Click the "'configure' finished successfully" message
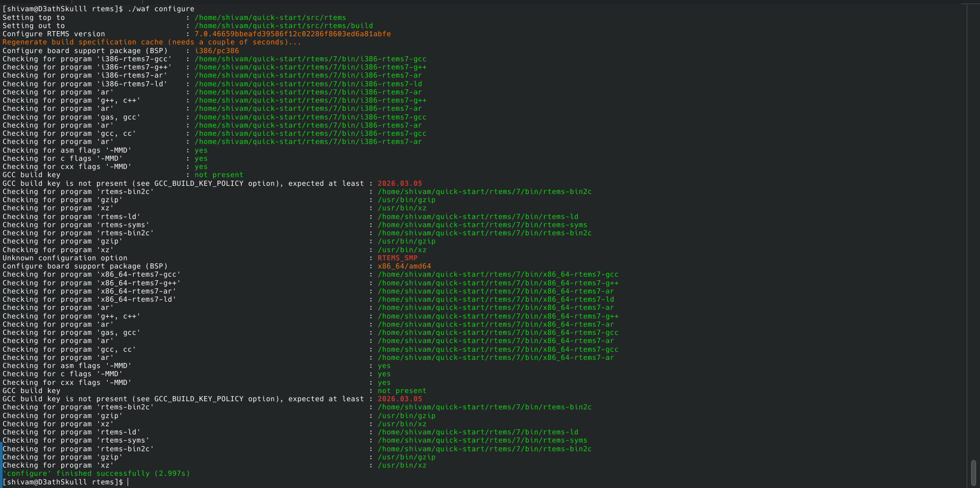 point(96,474)
